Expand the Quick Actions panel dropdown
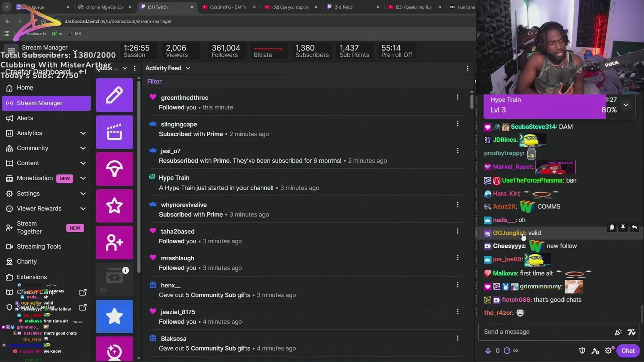 124,68
